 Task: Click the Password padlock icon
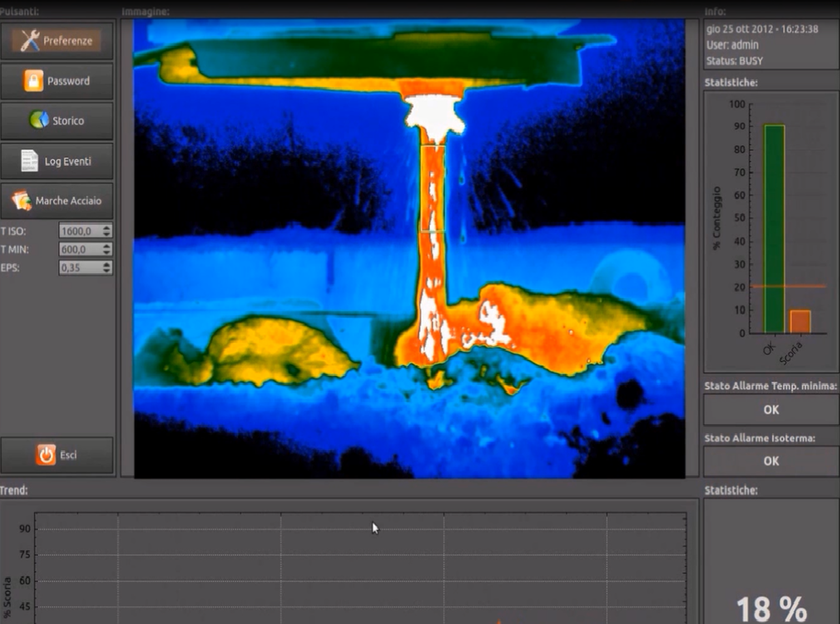(x=33, y=81)
